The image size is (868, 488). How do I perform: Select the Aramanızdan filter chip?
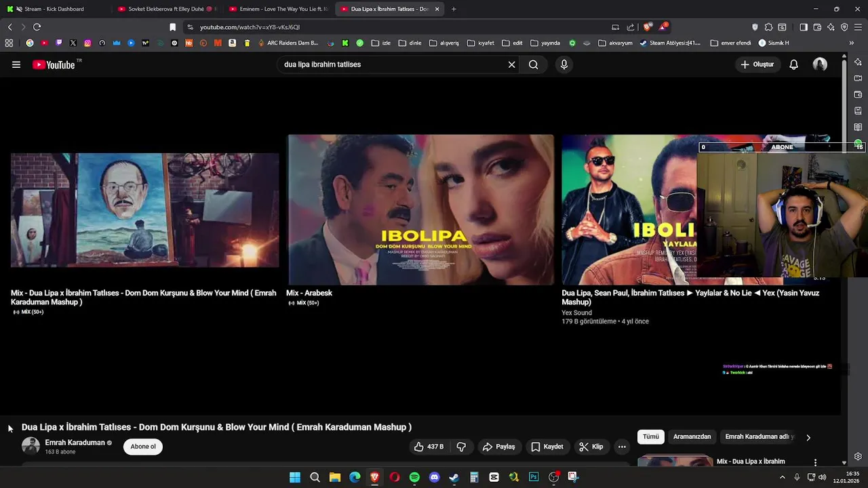coord(692,437)
